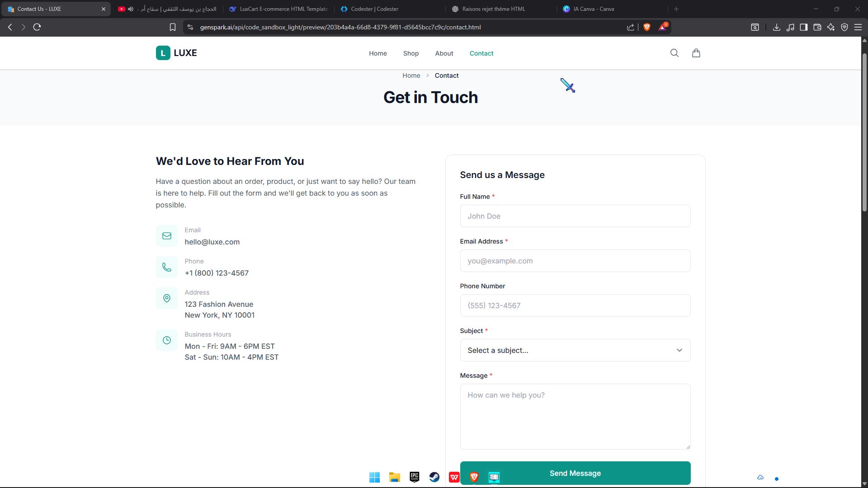
Task: Click the search magnifier icon in header
Action: 674,53
